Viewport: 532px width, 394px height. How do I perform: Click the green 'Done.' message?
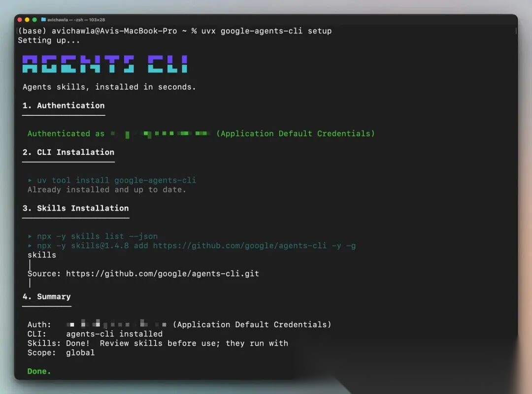point(39,371)
